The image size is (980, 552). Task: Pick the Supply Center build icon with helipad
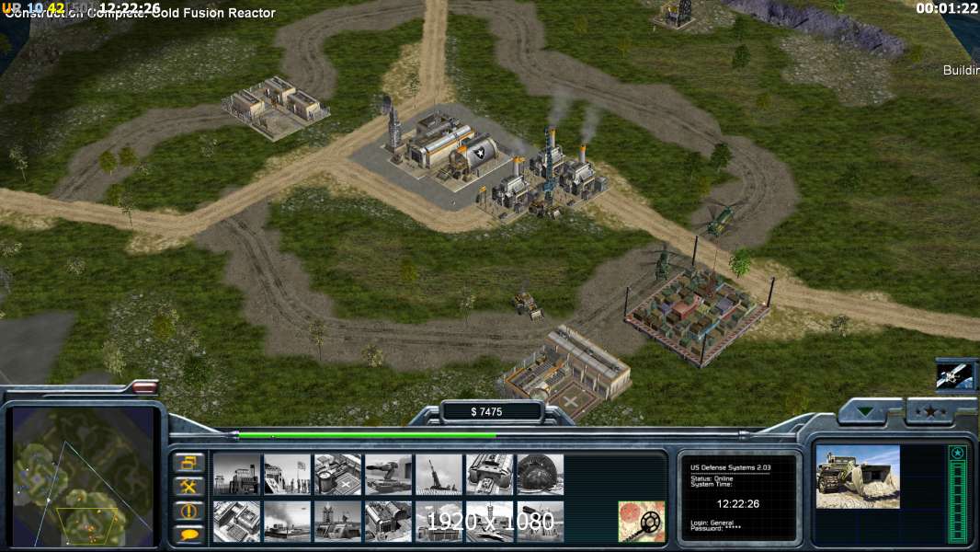click(x=337, y=475)
